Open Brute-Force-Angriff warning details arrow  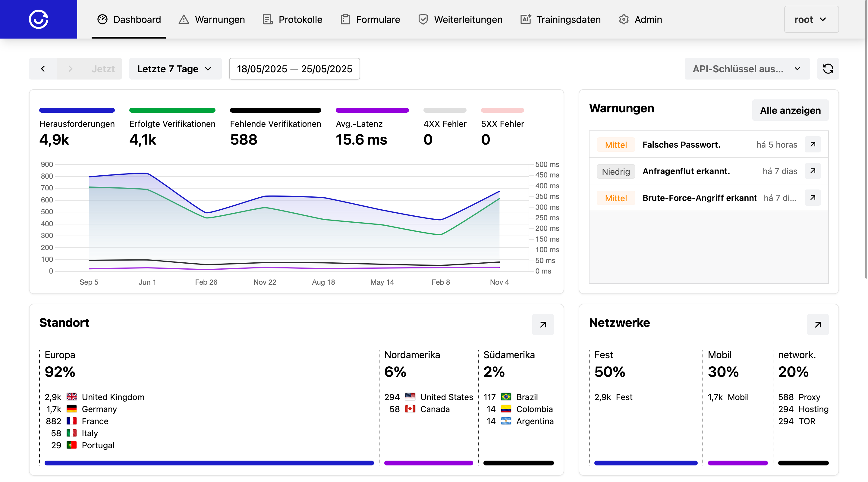click(x=813, y=198)
